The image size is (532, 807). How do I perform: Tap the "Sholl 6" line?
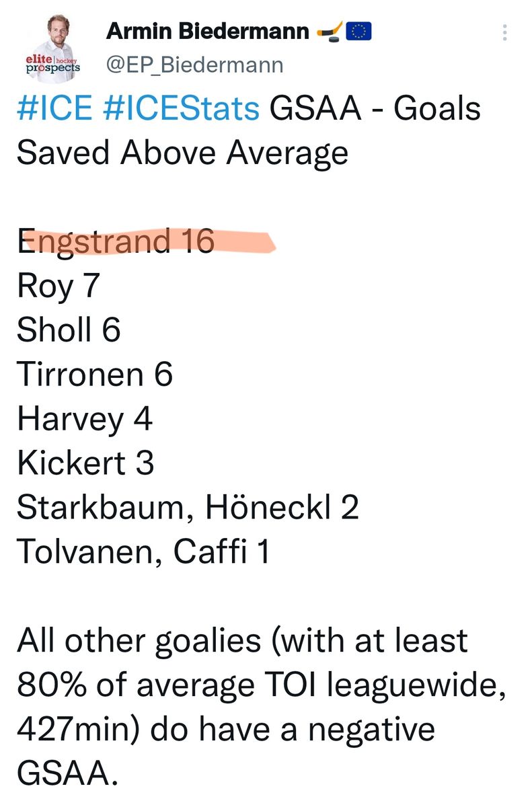(69, 330)
